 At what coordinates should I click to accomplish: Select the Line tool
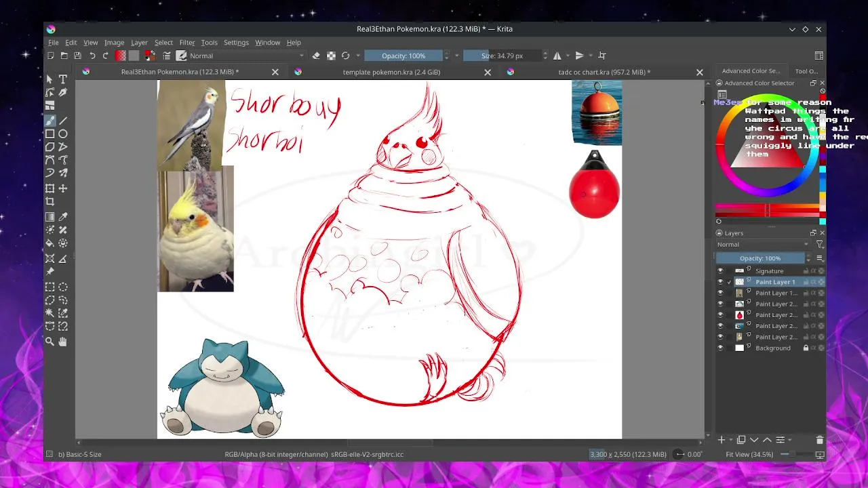pos(63,121)
